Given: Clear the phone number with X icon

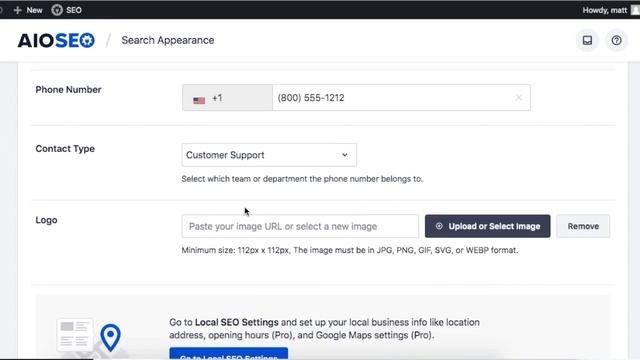Looking at the screenshot, I should 518,98.
